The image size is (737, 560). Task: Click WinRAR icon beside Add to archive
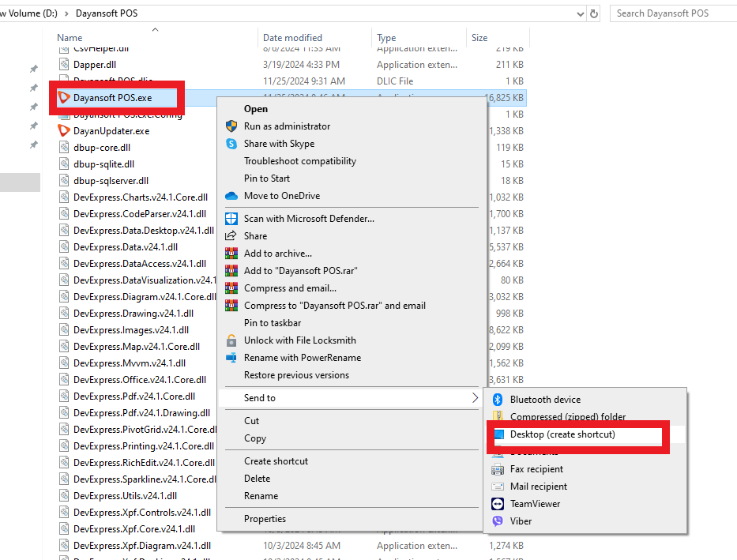[x=231, y=254]
